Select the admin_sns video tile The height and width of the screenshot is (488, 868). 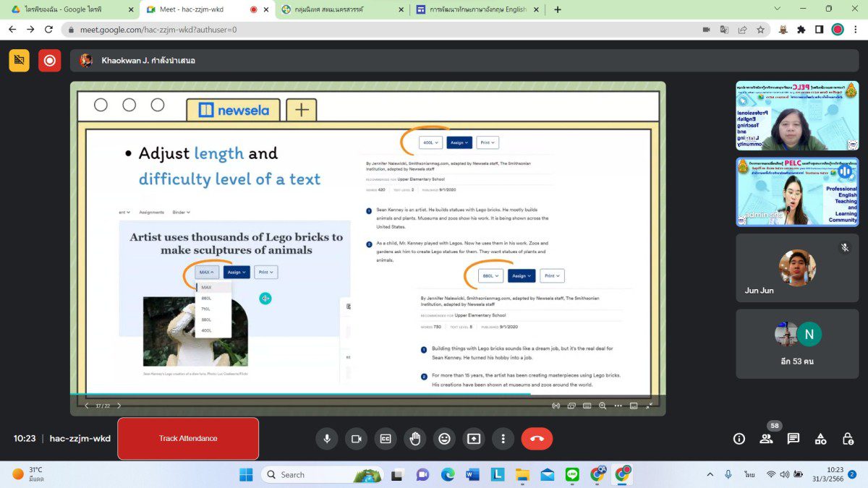[797, 192]
